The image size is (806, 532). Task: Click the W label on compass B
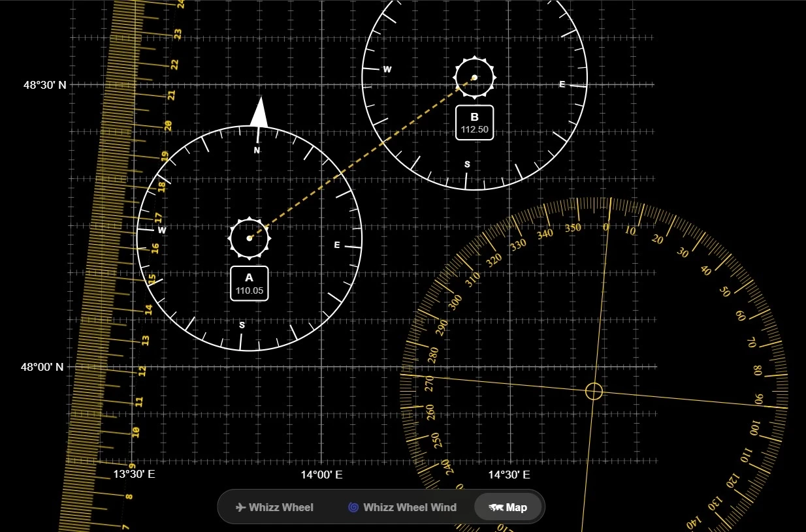click(387, 69)
